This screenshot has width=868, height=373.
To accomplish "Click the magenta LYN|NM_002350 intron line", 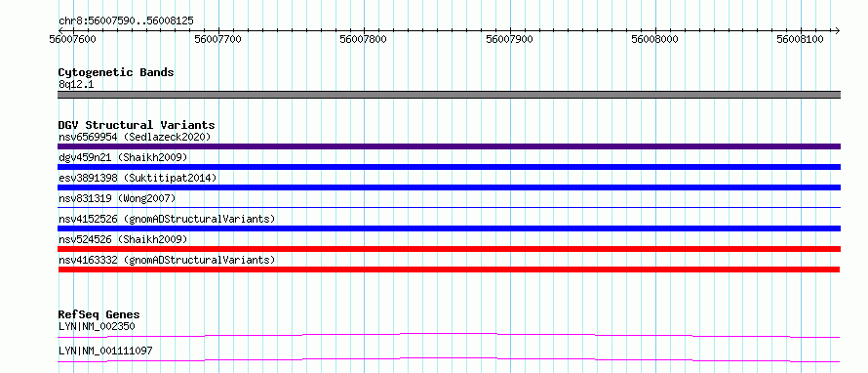I will tap(449, 335).
